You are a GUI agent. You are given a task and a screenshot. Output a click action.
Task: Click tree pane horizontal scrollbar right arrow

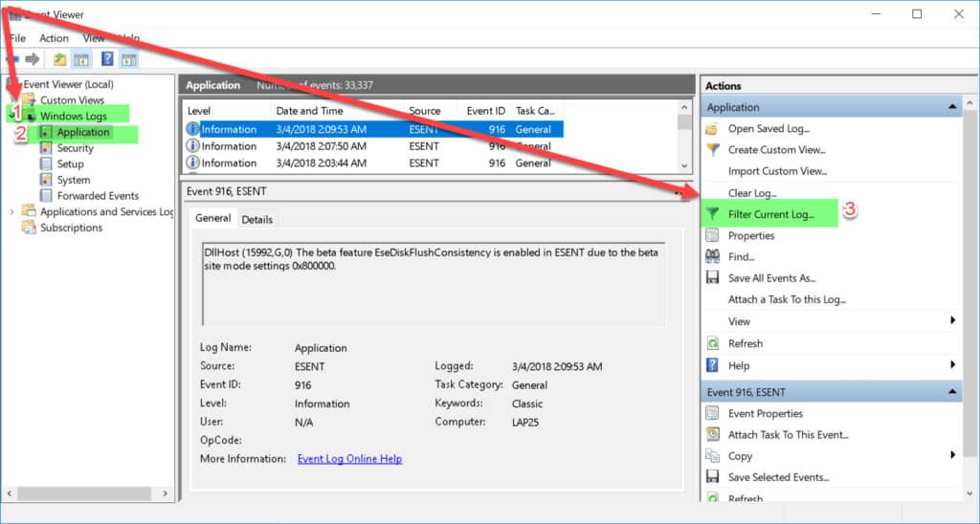pyautogui.click(x=165, y=493)
